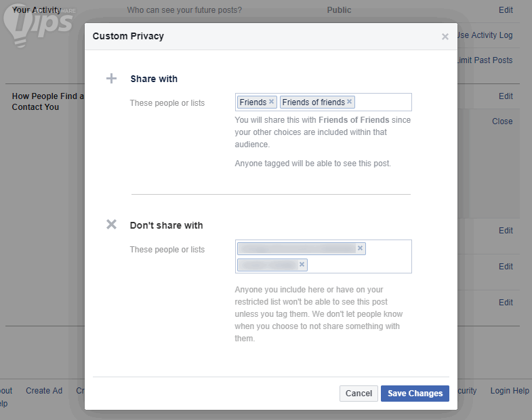532x420 pixels.
Task: Click into the Share with input field
Action: click(383, 102)
